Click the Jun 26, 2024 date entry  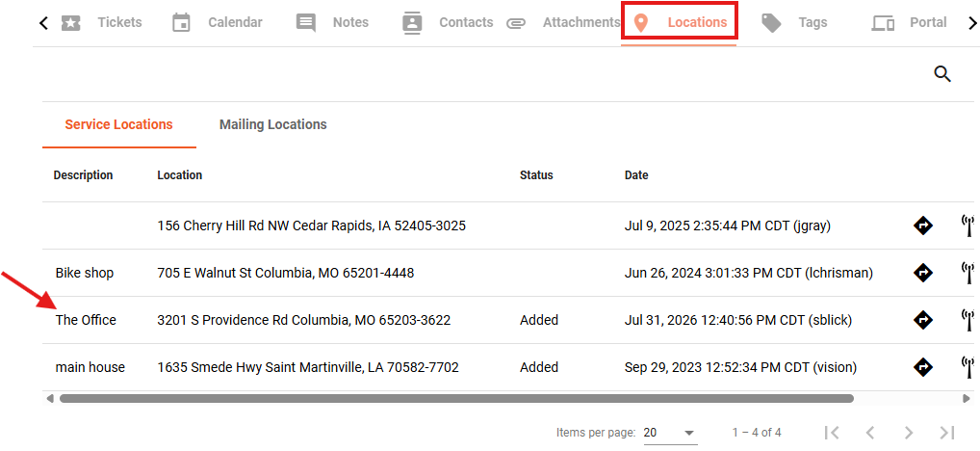point(749,273)
